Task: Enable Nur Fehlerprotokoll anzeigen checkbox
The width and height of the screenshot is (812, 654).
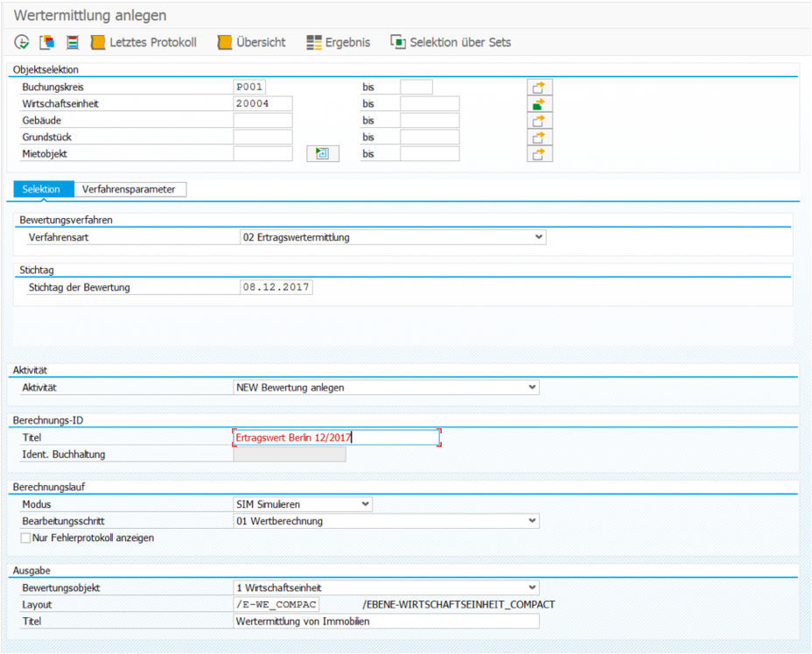Action: click(25, 538)
